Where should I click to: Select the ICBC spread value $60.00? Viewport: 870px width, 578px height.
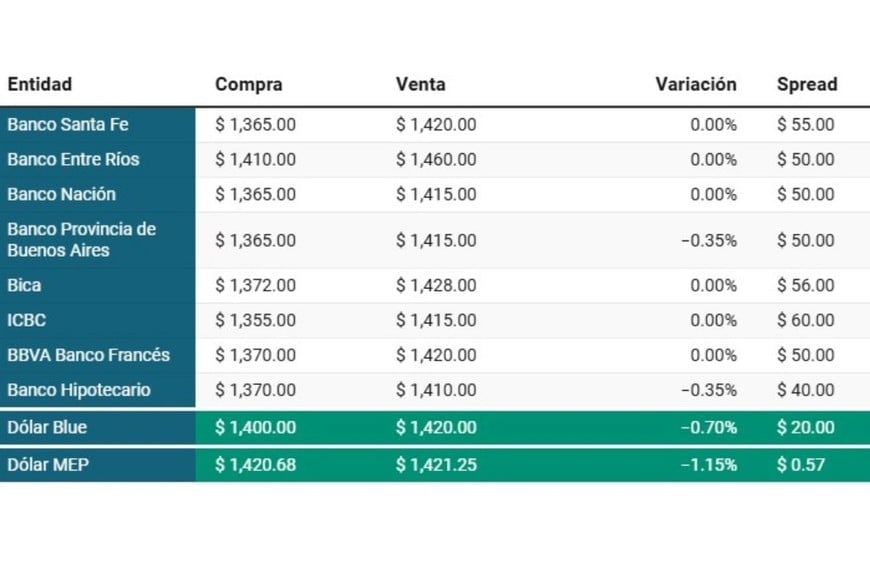[805, 321]
